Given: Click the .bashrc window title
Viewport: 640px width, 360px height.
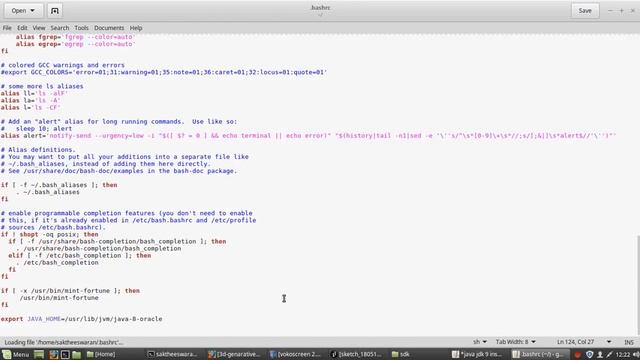Looking at the screenshot, I should pyautogui.click(x=320, y=7).
